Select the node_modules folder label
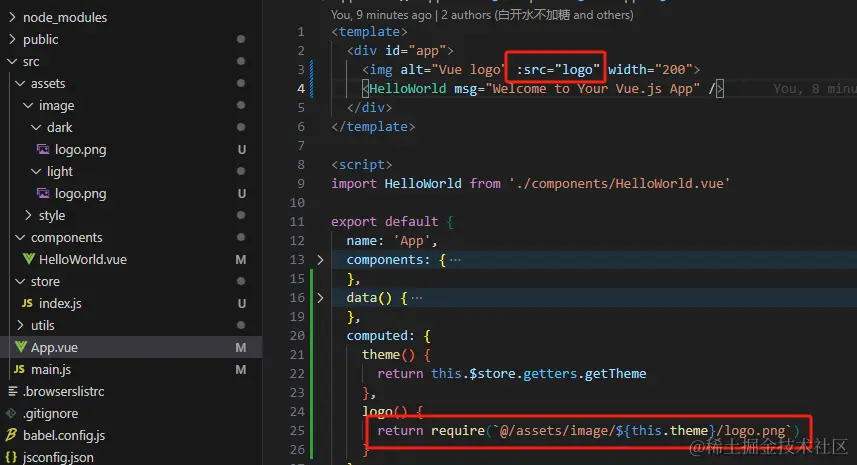 (x=65, y=17)
